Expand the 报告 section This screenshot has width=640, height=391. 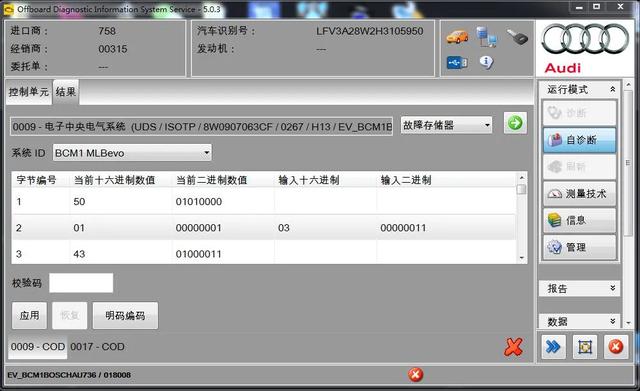click(579, 288)
